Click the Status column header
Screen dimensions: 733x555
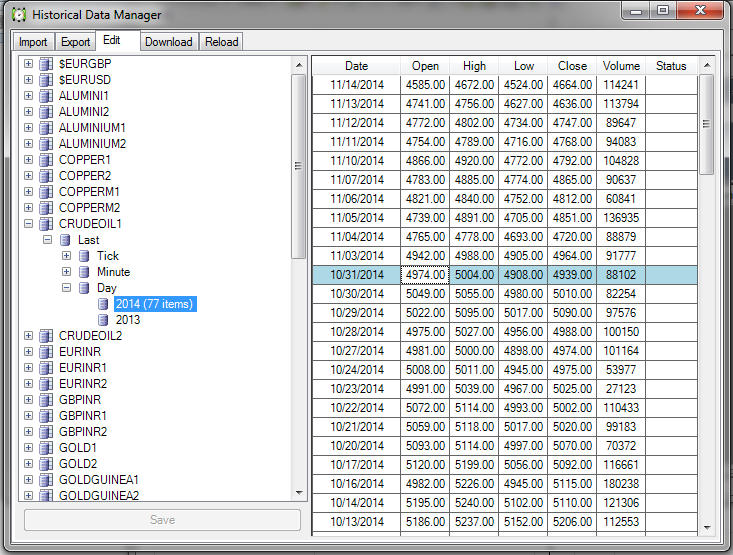[671, 66]
